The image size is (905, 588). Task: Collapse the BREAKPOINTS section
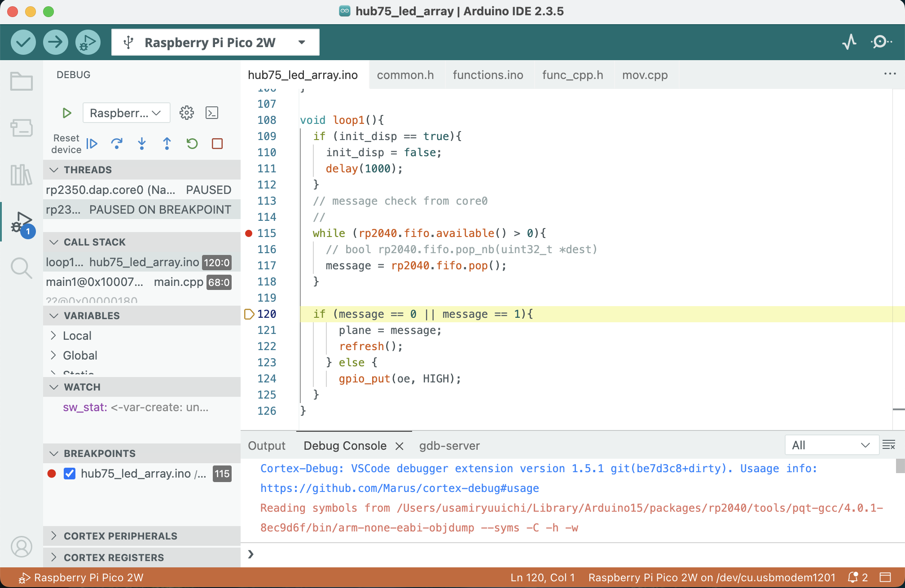coord(141,453)
